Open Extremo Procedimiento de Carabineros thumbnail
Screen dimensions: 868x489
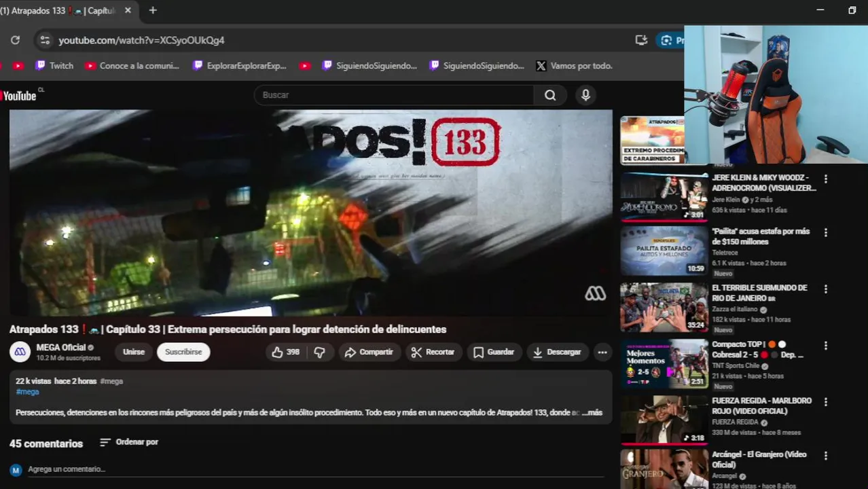pyautogui.click(x=652, y=140)
